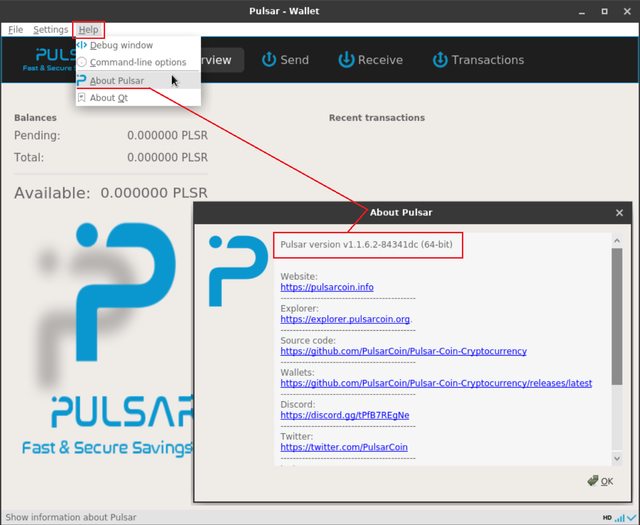
Task: Open the Discord invite link
Action: click(344, 415)
